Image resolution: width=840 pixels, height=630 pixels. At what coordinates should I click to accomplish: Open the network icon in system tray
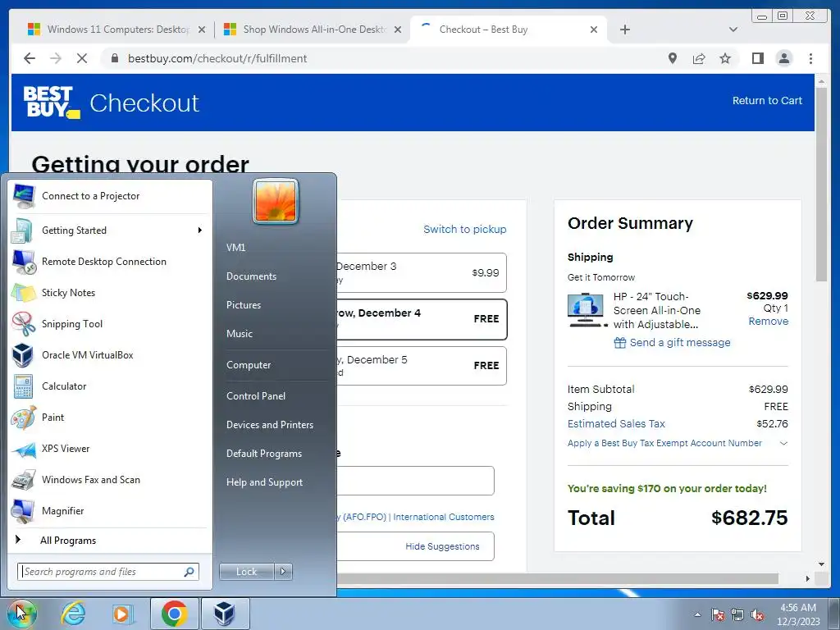point(737,615)
